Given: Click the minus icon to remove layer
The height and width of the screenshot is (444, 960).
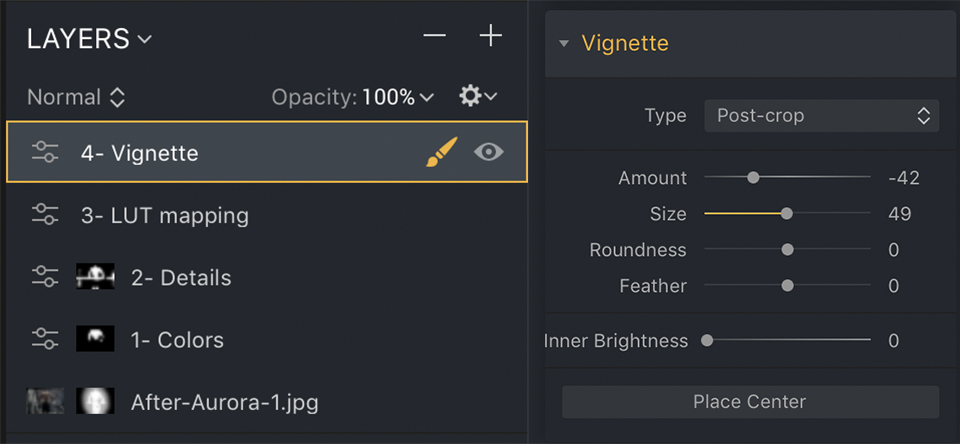Looking at the screenshot, I should [434, 37].
